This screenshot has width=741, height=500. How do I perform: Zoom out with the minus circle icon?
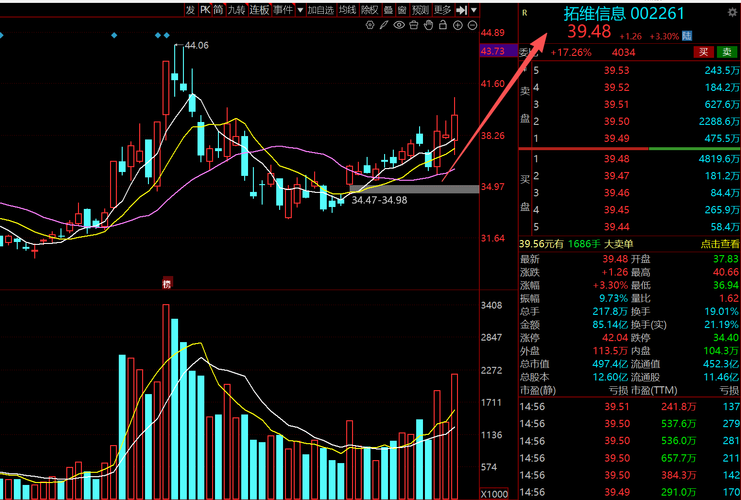[472, 26]
